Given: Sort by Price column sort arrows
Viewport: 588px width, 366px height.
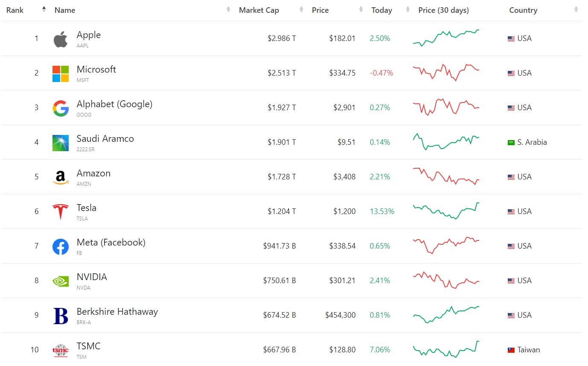Looking at the screenshot, I should click(x=361, y=9).
